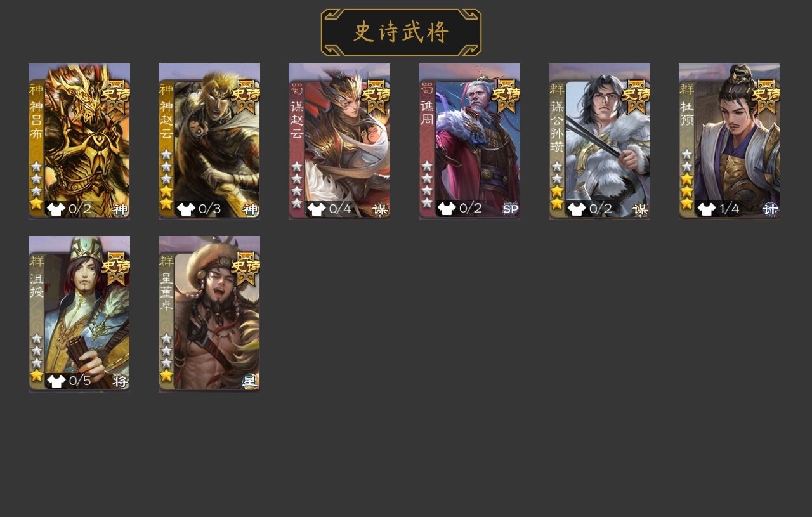Select the 神吕布 hero card

79,141
